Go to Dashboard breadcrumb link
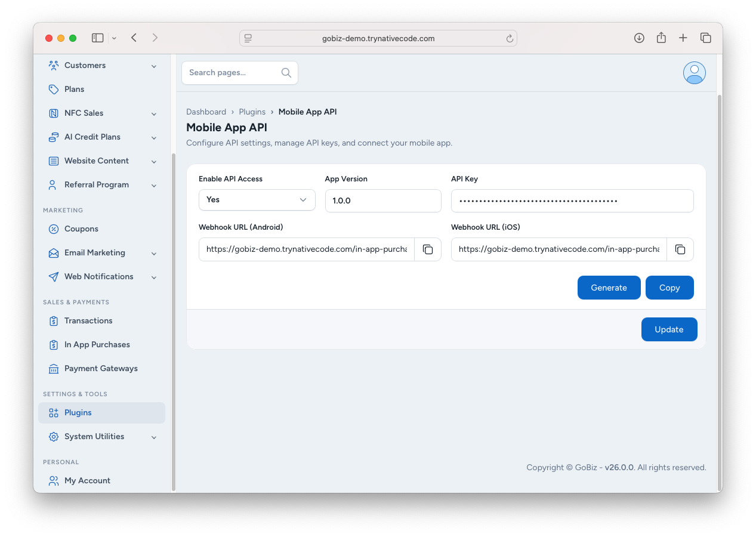Screen dimensions: 756x537 [x=206, y=112]
